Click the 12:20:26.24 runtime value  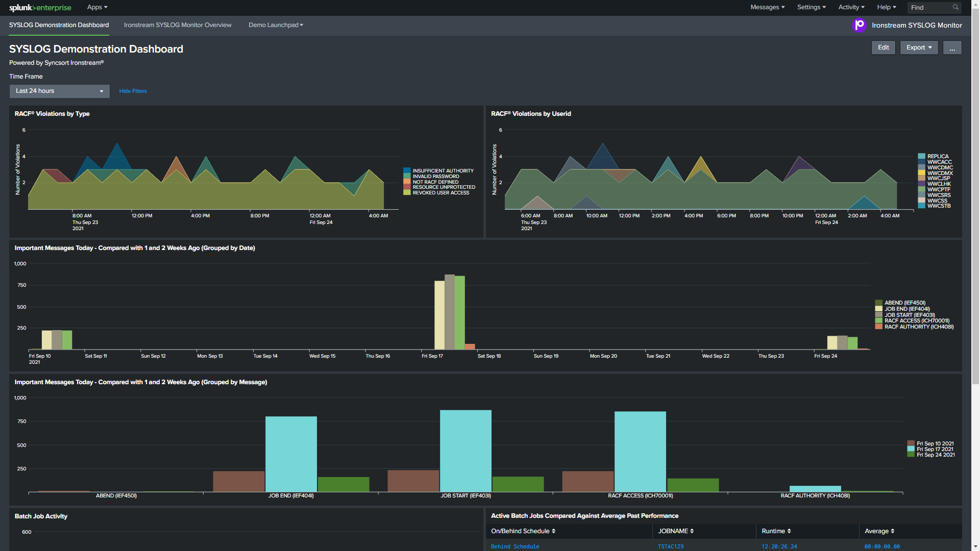point(779,546)
